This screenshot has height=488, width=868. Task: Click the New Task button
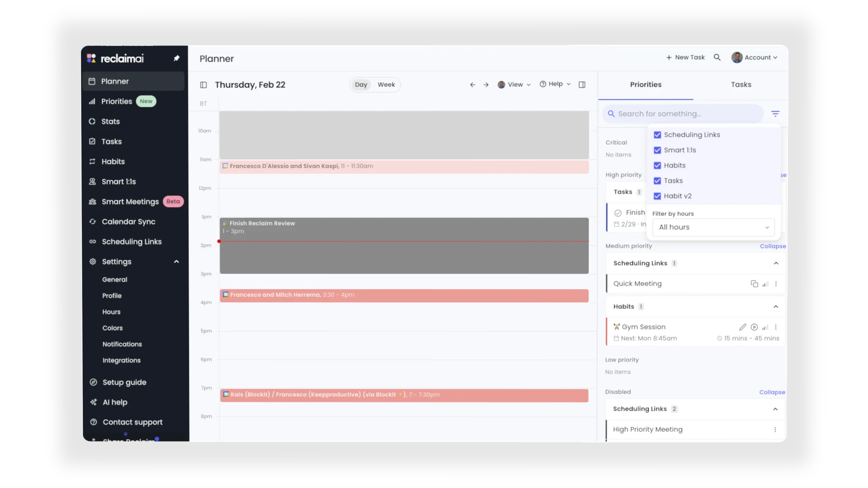(x=685, y=57)
